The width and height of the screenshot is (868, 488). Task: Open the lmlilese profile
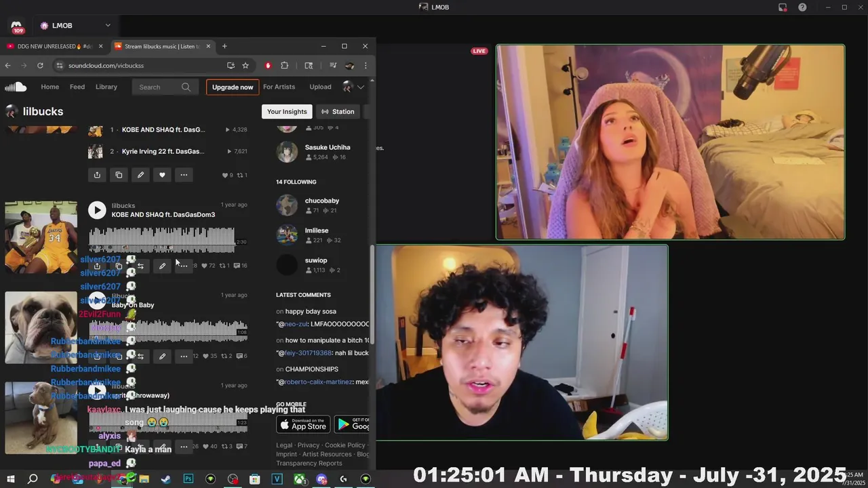coord(317,230)
